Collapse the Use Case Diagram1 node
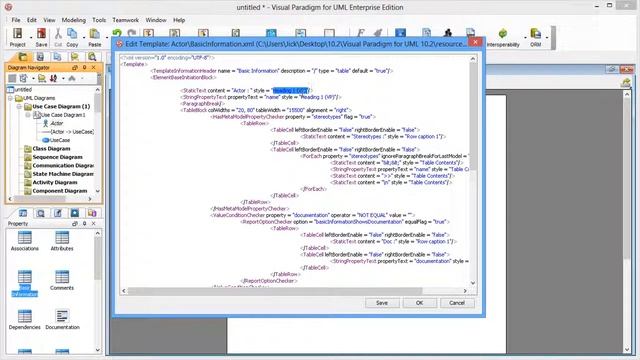640x360 pixels. point(28,115)
